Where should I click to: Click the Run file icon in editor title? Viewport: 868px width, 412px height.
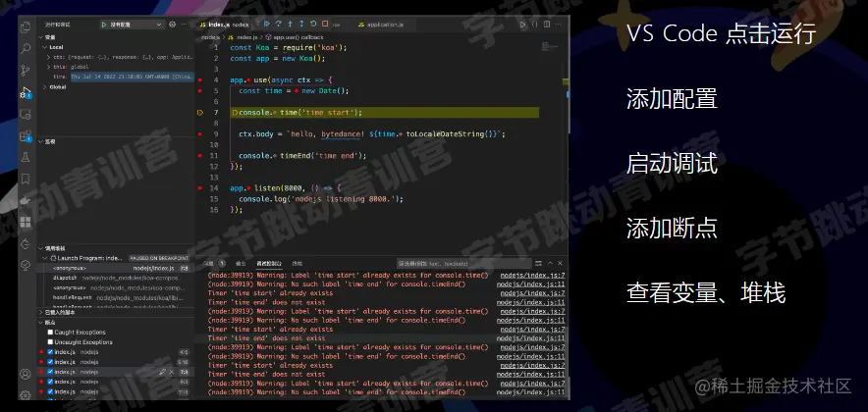coord(522,25)
